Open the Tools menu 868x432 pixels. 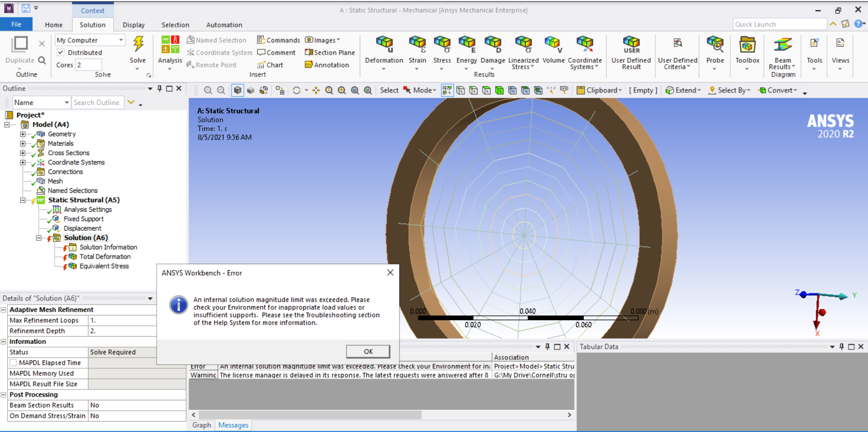click(x=814, y=52)
